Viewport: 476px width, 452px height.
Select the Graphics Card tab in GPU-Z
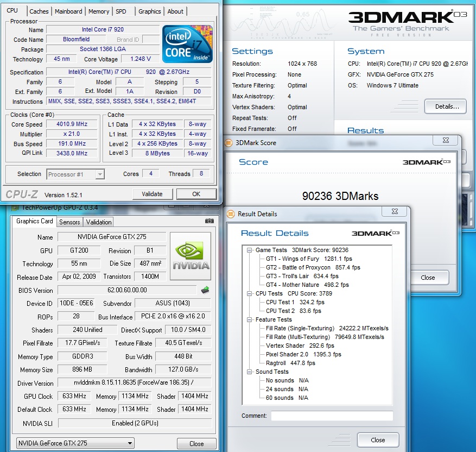pyautogui.click(x=34, y=221)
